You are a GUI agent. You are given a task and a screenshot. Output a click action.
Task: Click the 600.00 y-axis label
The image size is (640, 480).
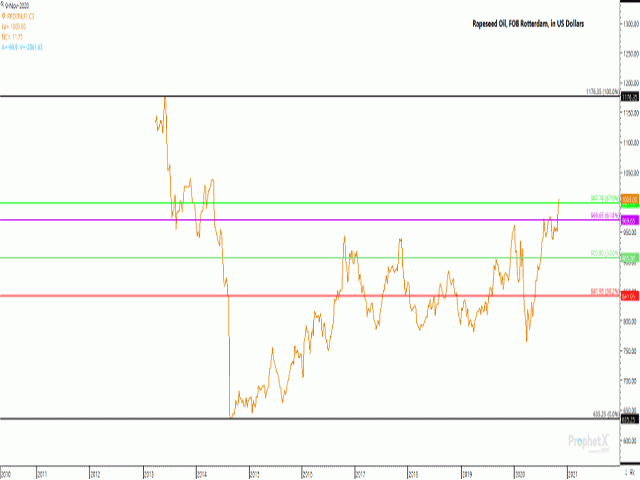pyautogui.click(x=631, y=441)
